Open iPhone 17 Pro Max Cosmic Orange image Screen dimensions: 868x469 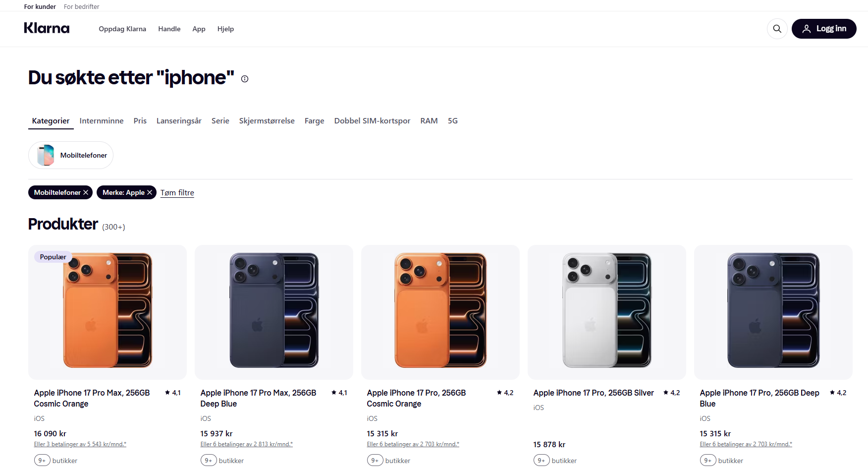coord(108,312)
